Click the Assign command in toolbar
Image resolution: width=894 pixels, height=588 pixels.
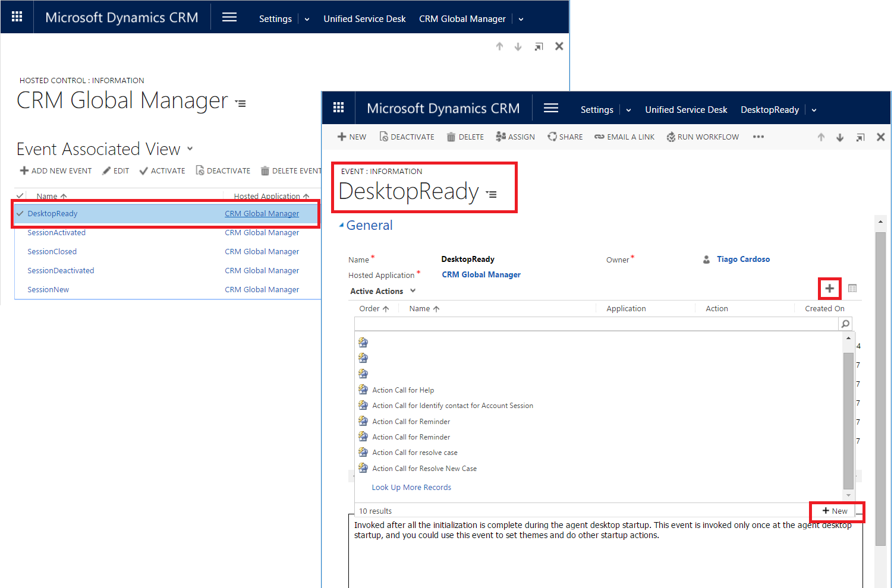[515, 137]
